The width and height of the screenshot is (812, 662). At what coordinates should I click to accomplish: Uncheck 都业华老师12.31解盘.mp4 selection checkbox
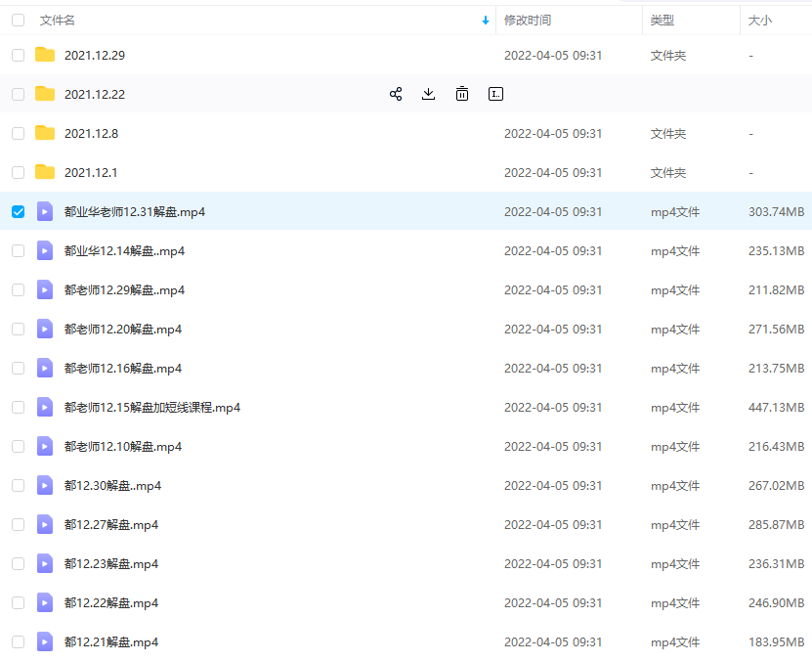18,211
